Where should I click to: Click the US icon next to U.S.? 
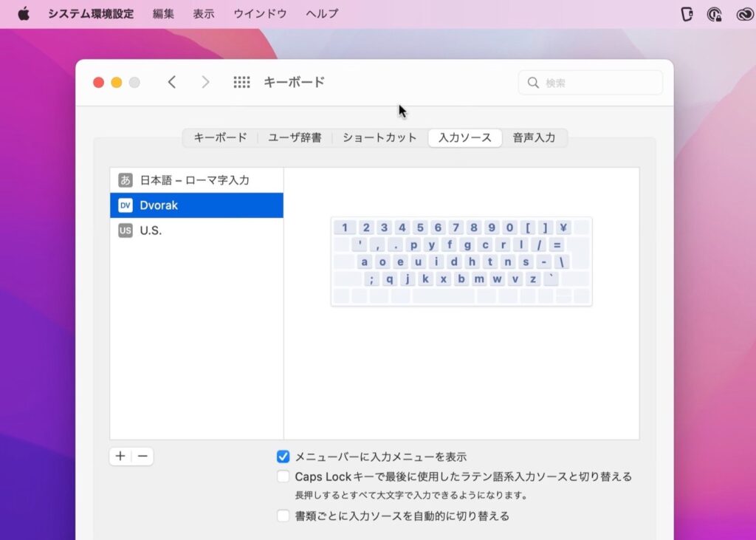tap(126, 230)
